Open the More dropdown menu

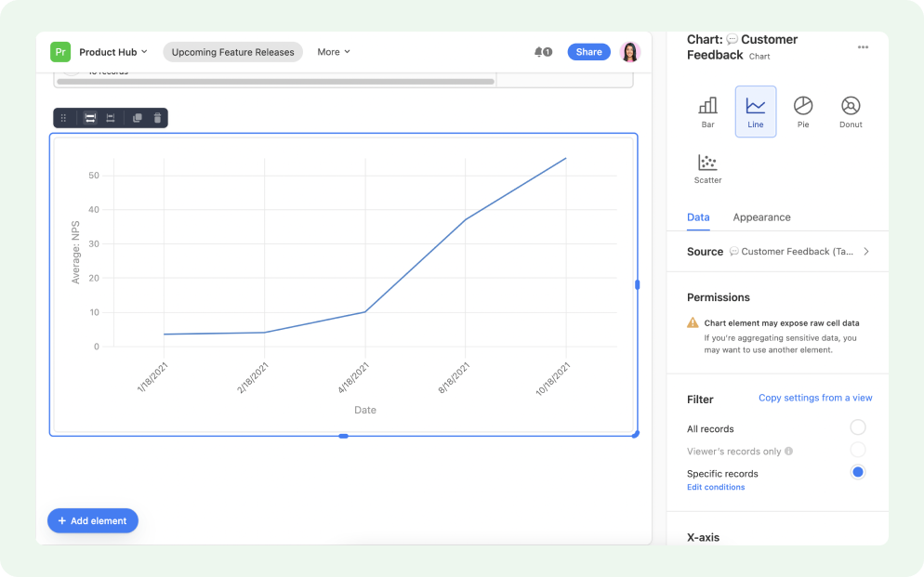point(333,52)
